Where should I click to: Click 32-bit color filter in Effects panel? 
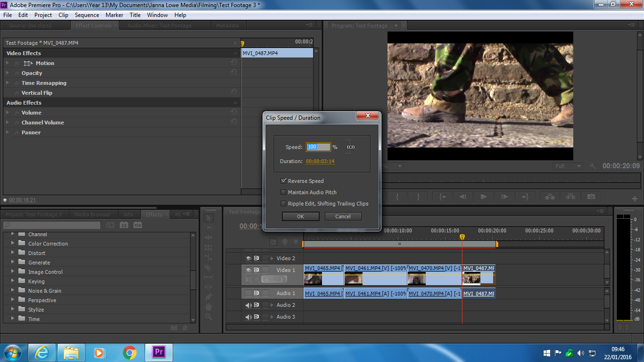[124, 225]
